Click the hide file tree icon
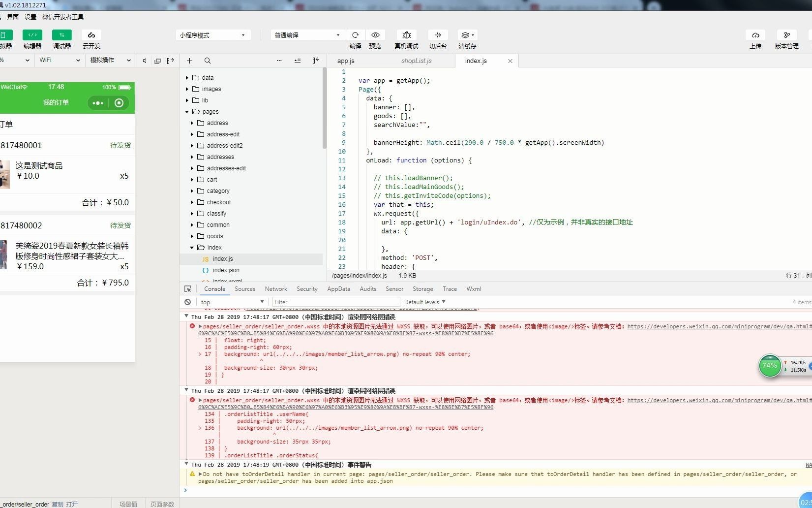The image size is (812, 508). (316, 61)
